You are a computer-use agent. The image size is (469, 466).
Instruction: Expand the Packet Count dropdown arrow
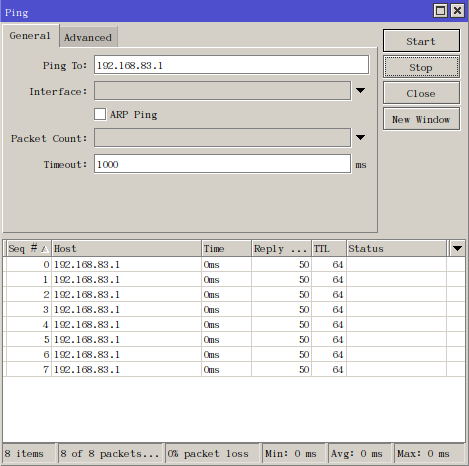click(360, 137)
